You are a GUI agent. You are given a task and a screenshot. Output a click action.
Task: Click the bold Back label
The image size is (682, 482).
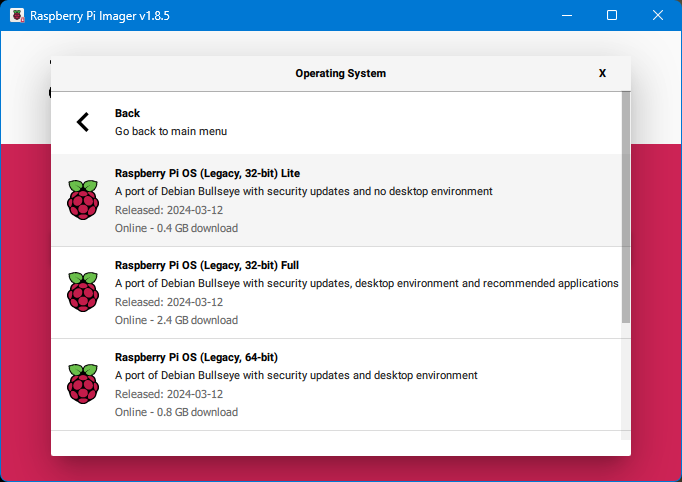pos(127,113)
